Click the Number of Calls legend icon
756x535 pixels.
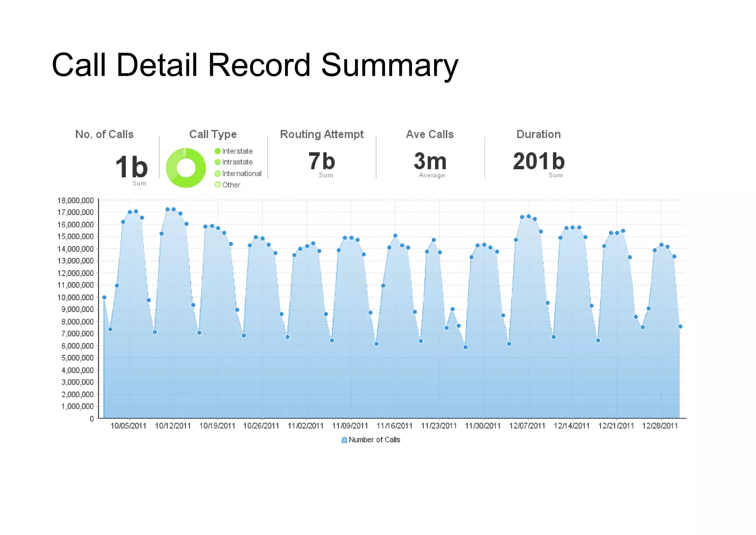(x=344, y=440)
